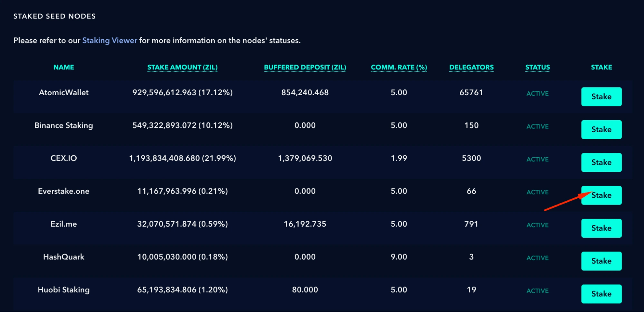Viewport: 644px width, 312px height.
Task: Sort table by Delegators count
Action: (471, 67)
